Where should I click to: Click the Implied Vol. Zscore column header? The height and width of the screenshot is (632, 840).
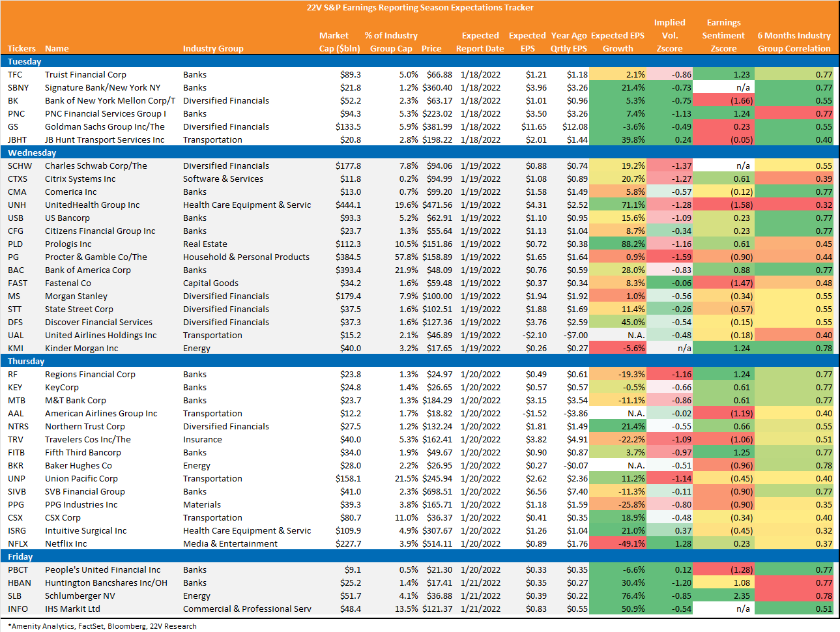coord(669,35)
